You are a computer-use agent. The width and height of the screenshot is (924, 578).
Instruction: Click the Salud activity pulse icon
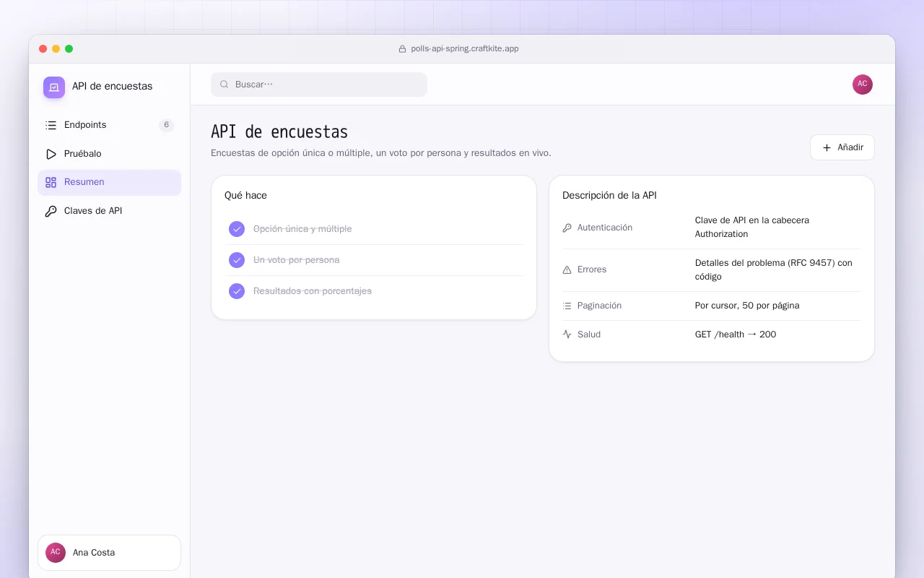coord(567,335)
